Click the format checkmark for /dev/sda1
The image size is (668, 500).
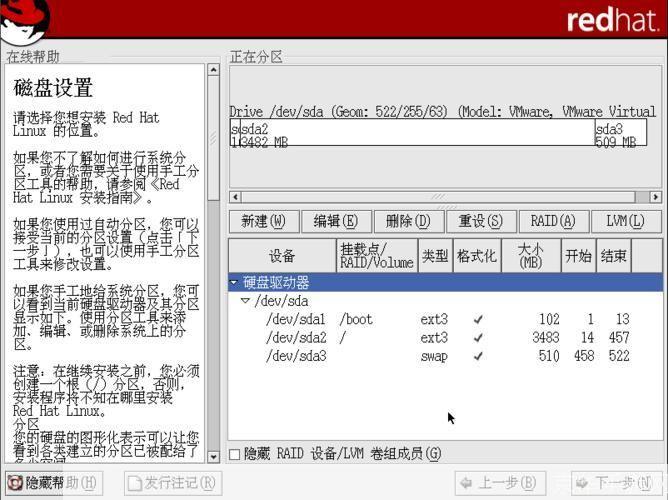[x=478, y=319]
